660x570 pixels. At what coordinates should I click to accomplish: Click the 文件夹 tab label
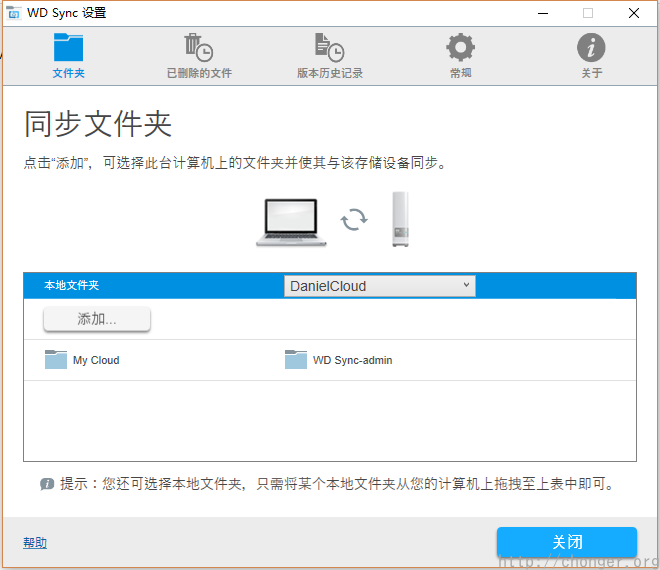(x=68, y=73)
